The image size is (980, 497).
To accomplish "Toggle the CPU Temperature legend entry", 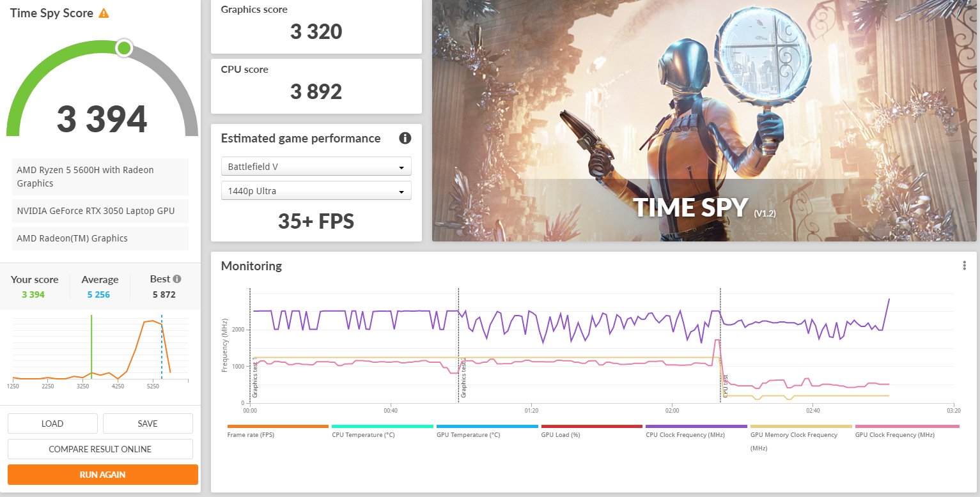I will pyautogui.click(x=382, y=431).
